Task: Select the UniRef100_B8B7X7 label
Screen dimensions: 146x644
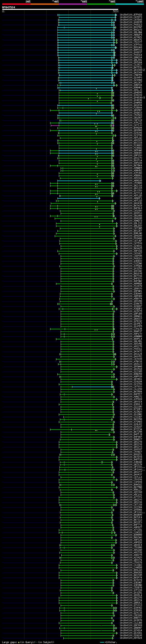Action: coord(131,618)
